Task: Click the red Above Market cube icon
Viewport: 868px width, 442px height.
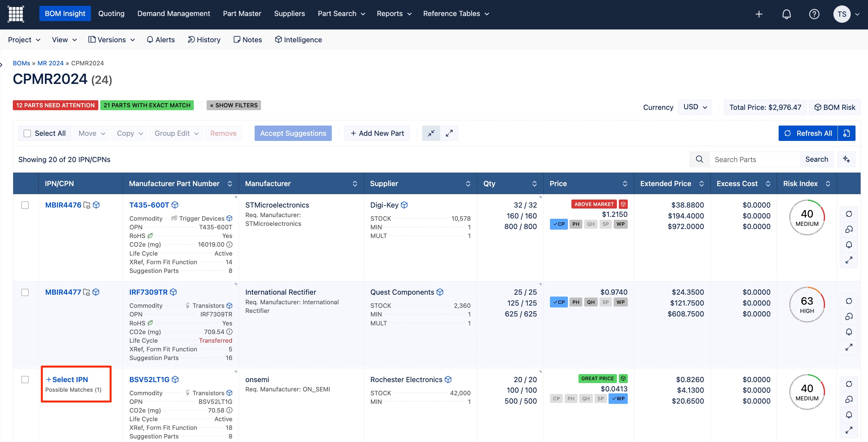Action: point(623,204)
